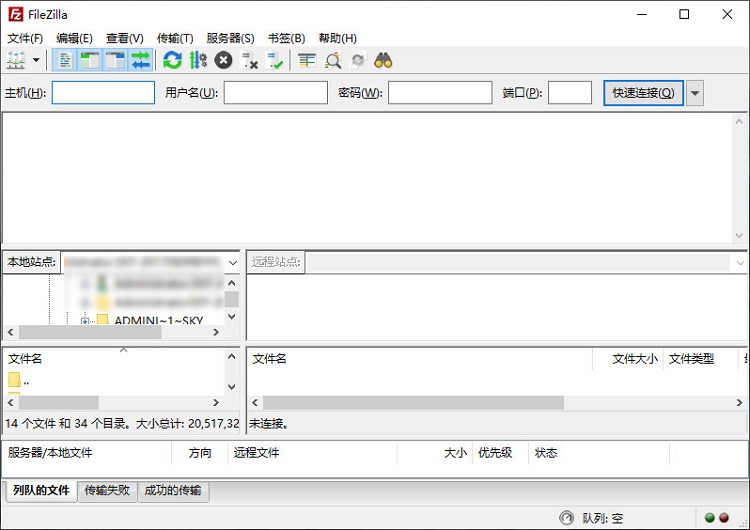Click the message log scroll up arrow
The height and width of the screenshot is (530, 750).
tap(739, 121)
